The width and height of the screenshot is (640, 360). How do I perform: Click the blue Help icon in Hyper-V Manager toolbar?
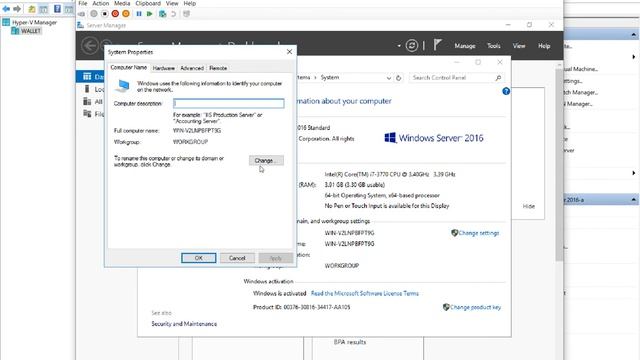pyautogui.click(x=58, y=8)
